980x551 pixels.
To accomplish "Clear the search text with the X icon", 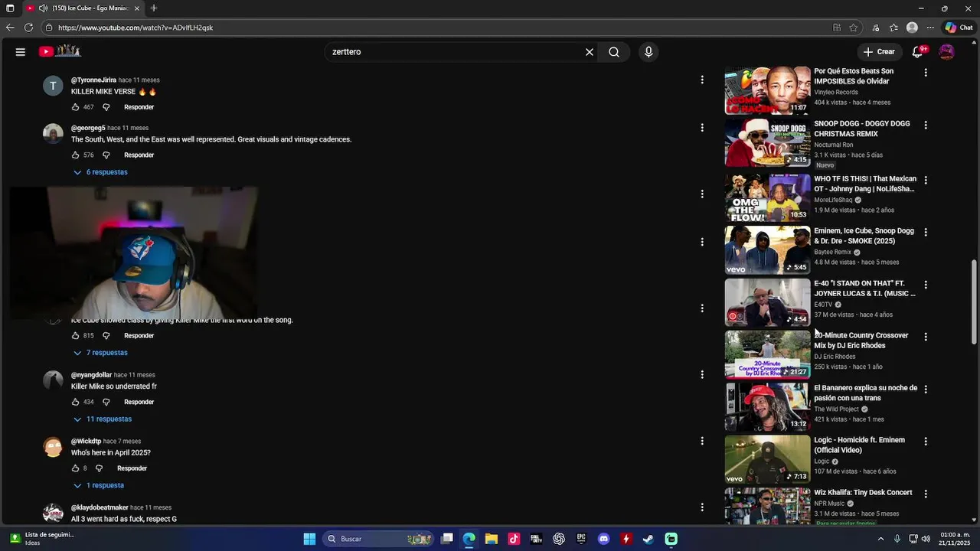I will pos(590,52).
